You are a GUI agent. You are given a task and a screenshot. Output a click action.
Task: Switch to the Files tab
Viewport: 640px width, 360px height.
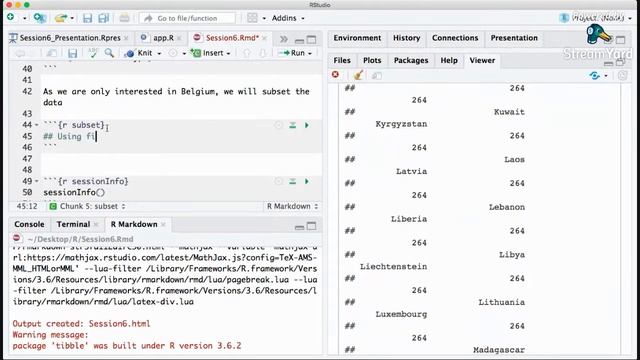342,60
